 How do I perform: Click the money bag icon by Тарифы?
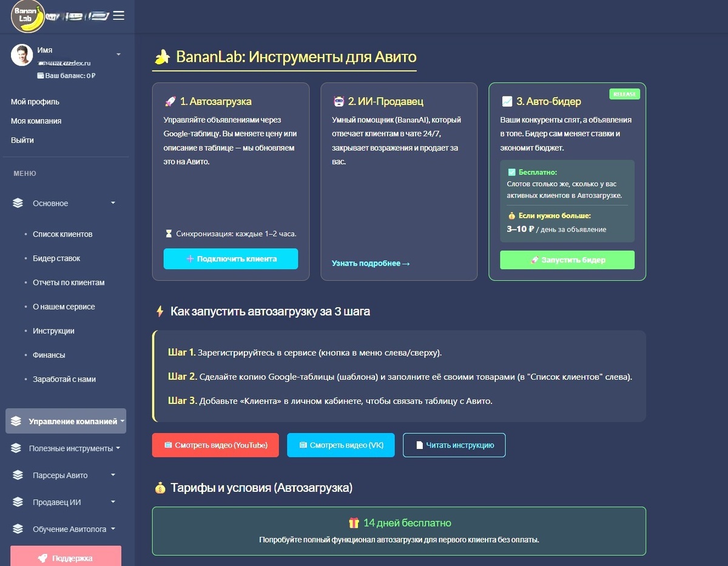pos(160,488)
